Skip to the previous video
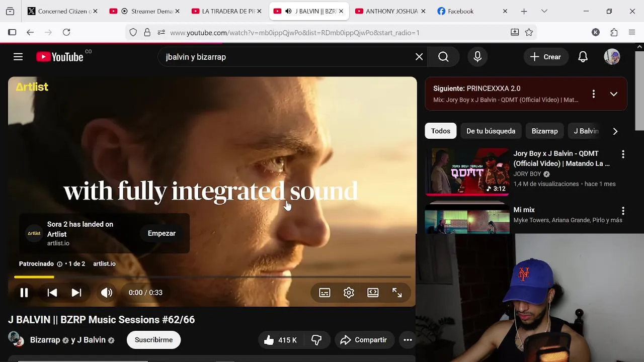This screenshot has height=362, width=644. click(52, 293)
